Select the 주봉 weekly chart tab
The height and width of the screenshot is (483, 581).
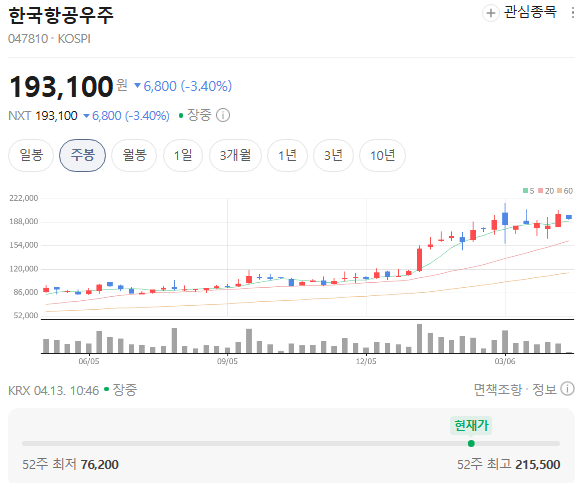[x=82, y=155]
